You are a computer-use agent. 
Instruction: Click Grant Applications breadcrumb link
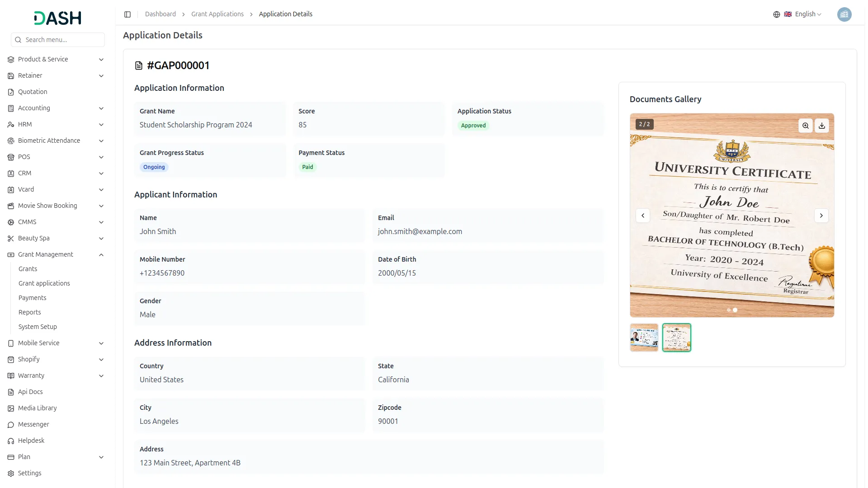217,14
